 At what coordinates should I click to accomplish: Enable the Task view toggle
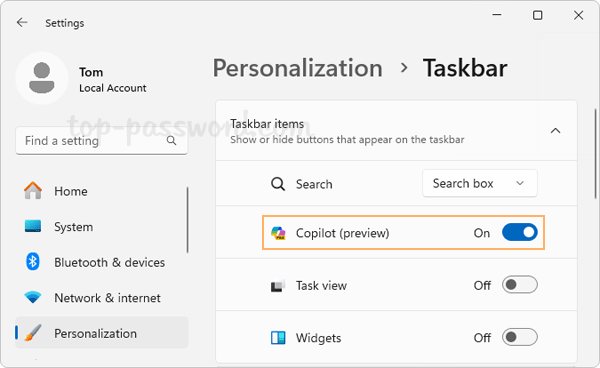click(520, 285)
